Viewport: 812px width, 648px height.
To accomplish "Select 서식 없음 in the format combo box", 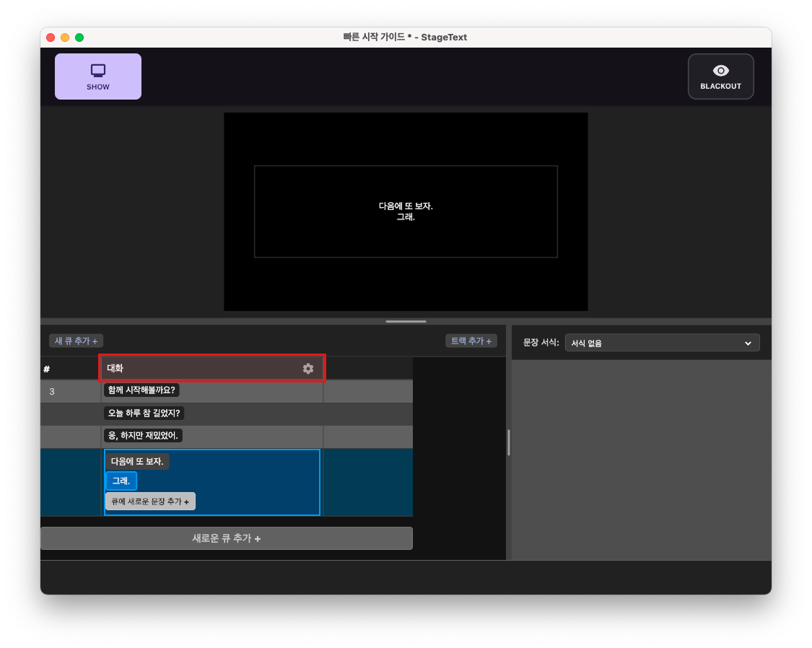I will [661, 343].
